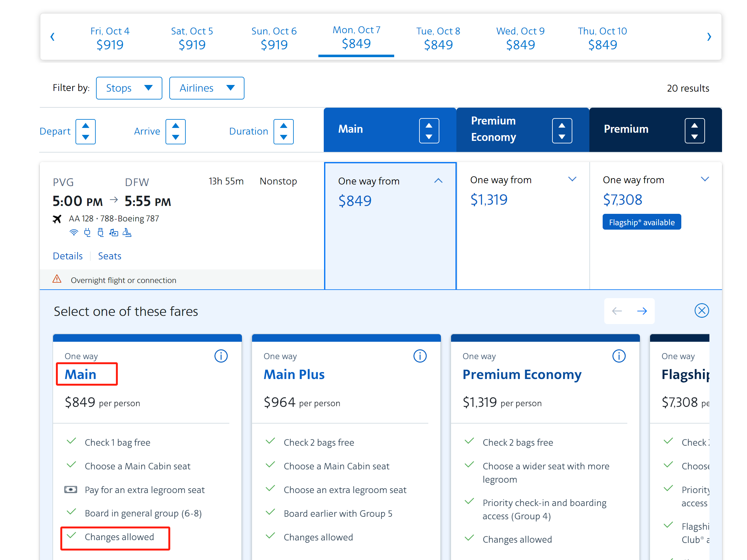Close the fare selection panel
The image size is (747, 560).
702,311
